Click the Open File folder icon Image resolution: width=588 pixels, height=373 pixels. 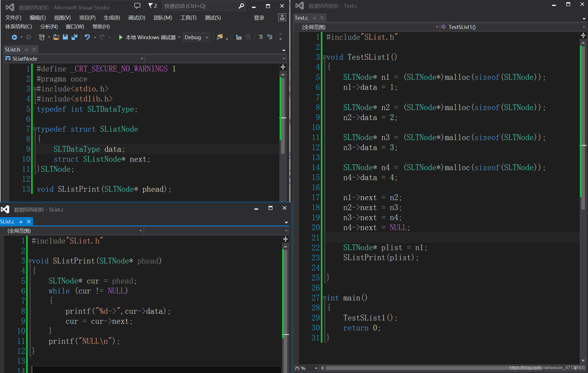tap(56, 37)
